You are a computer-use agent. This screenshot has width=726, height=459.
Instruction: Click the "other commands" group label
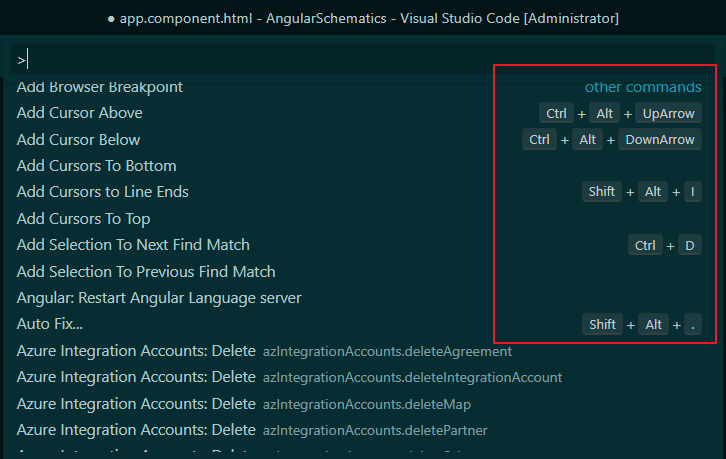point(643,87)
